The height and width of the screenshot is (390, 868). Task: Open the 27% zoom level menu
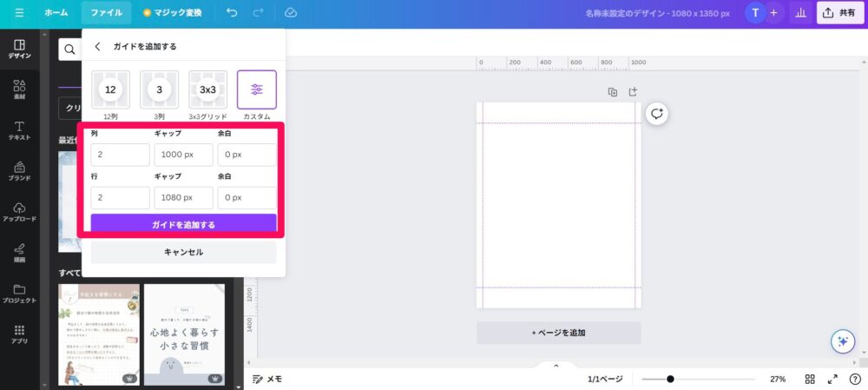coord(778,379)
